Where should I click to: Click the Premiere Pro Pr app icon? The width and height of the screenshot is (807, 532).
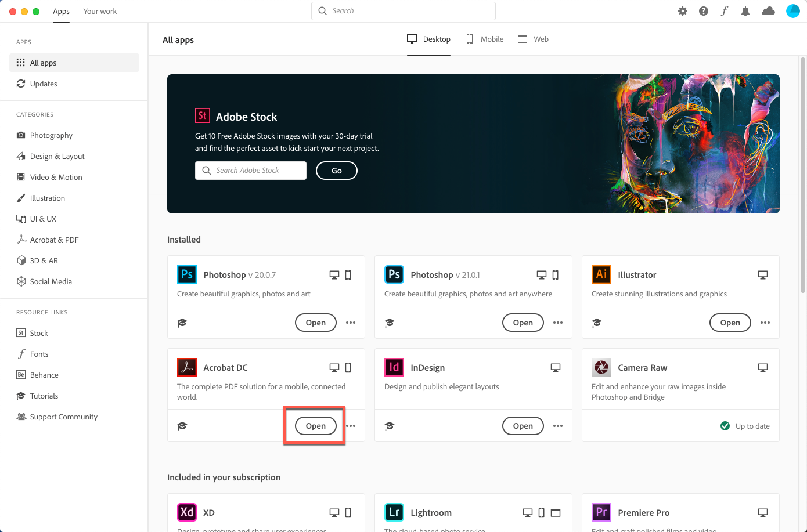pos(601,512)
